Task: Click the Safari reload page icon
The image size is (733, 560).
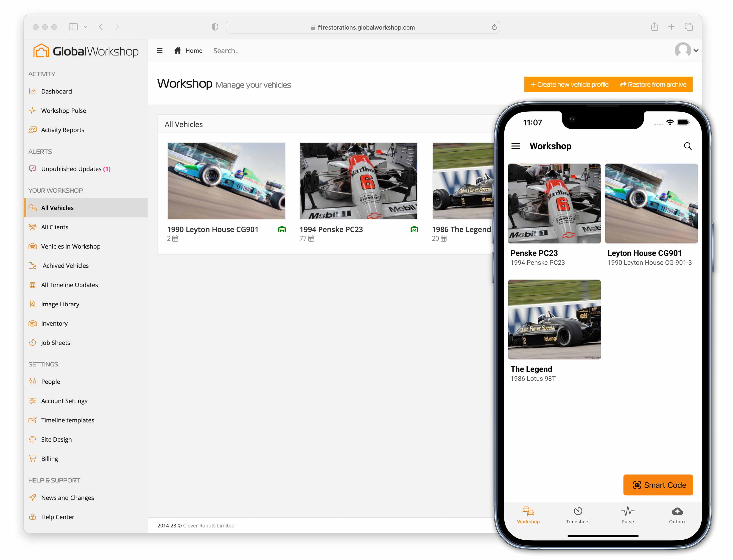Action: tap(494, 27)
